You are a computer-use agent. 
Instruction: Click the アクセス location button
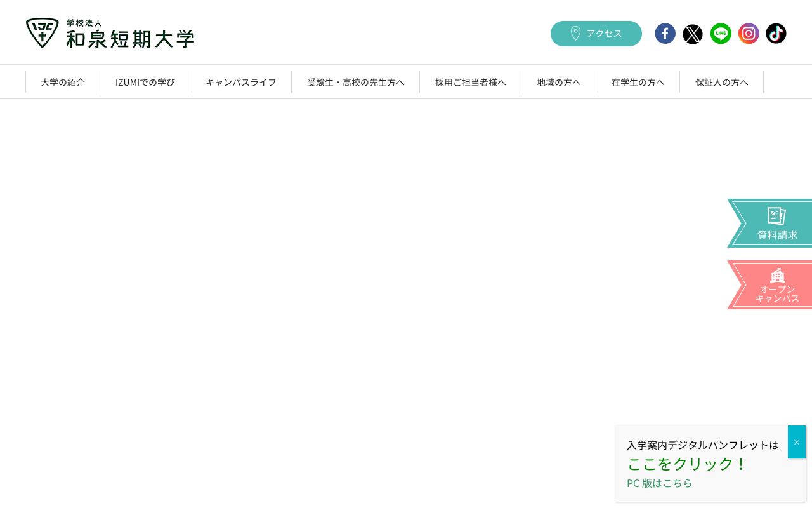(596, 34)
